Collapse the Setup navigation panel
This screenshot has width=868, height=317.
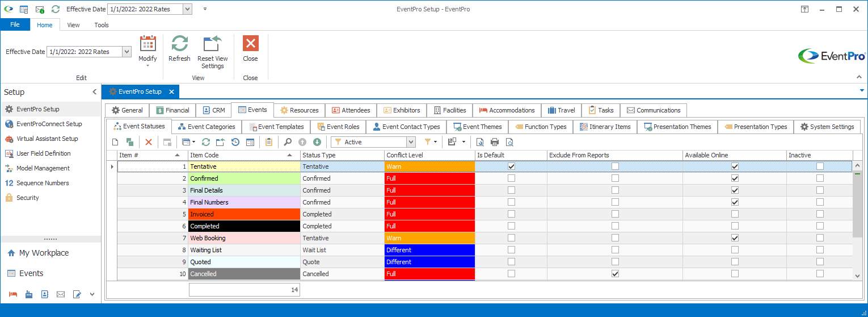point(94,92)
